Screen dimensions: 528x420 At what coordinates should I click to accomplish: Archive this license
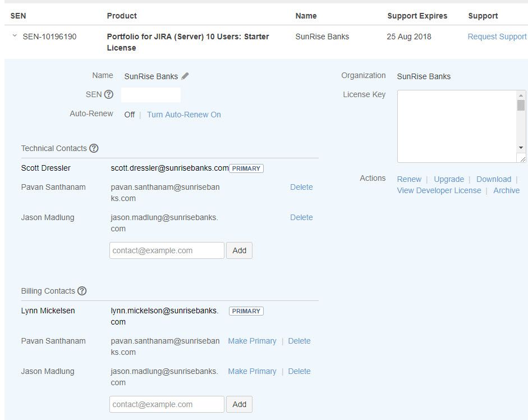(507, 190)
